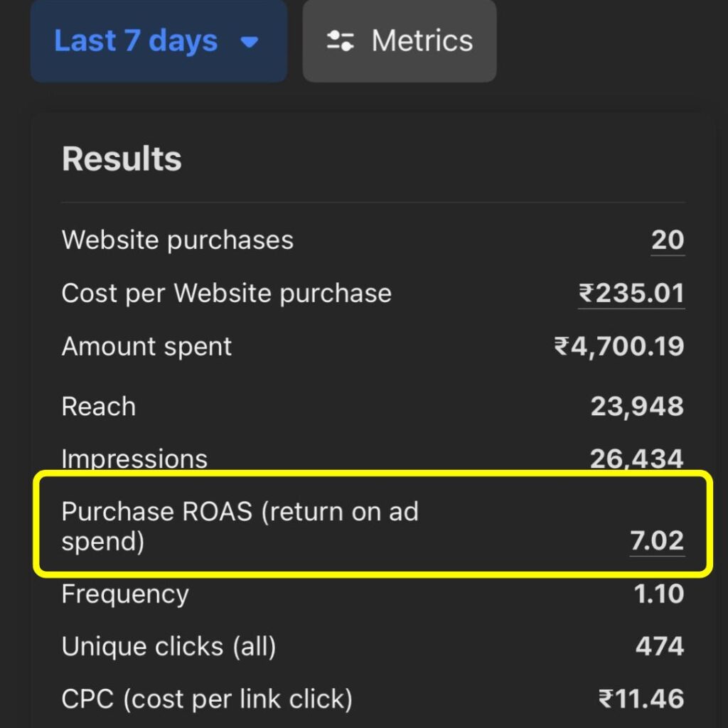
Task: Click the caret arrow beside Last 7 days
Action: [249, 42]
